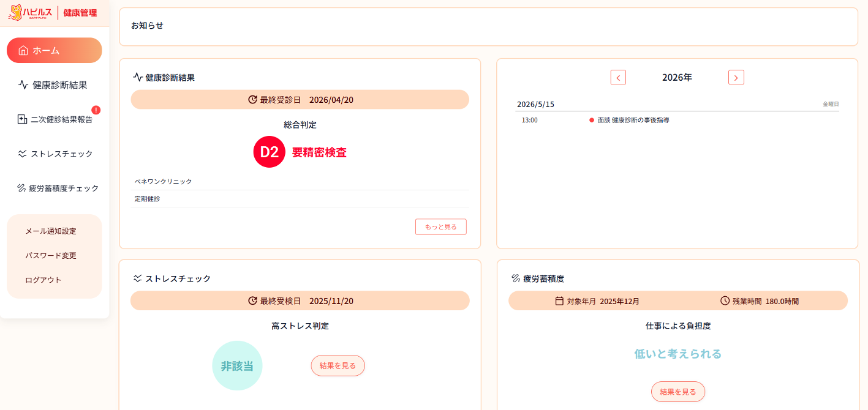Screen dimensions: 868x410
Task: Click the 金曜日 weekday label
Action: click(831, 104)
